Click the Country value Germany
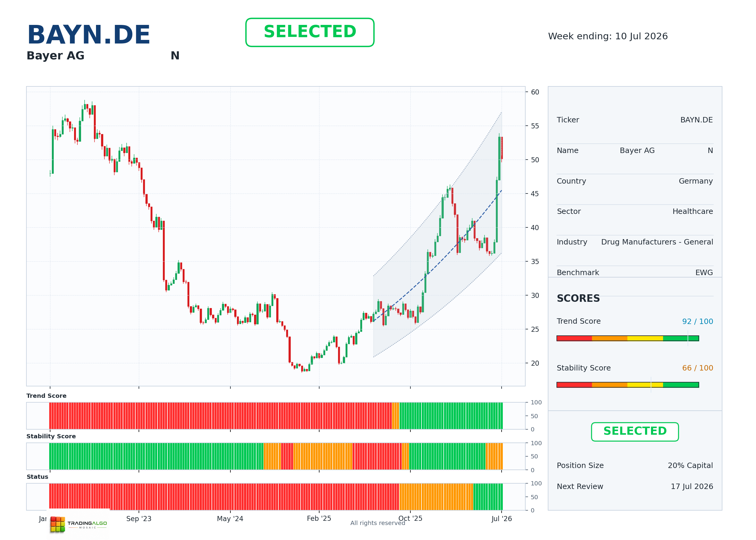The height and width of the screenshot is (540, 756). 696,181
